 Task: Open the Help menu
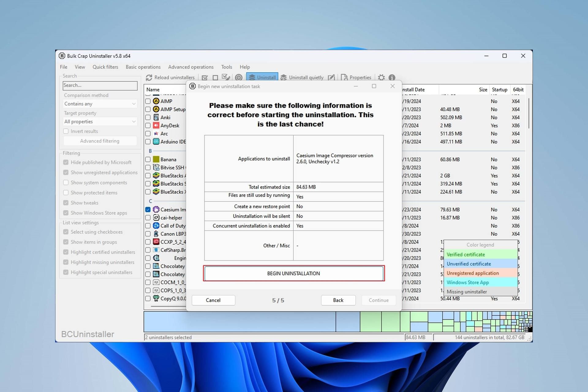[x=245, y=67]
